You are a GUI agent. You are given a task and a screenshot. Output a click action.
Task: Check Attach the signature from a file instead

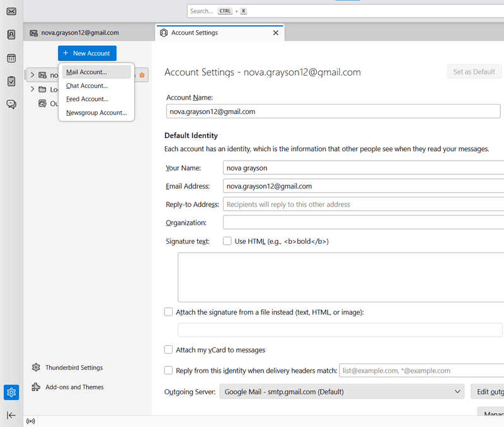pos(168,312)
